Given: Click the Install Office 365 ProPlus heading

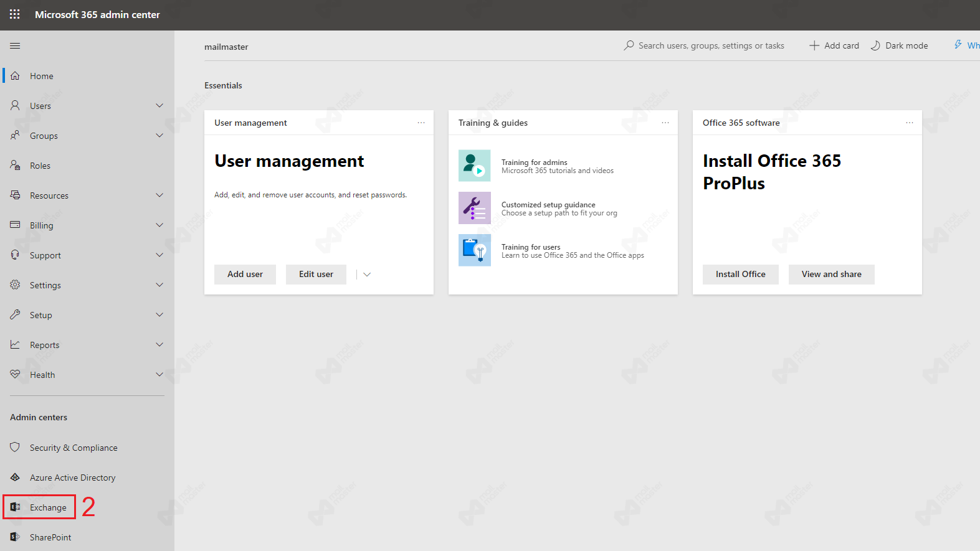Looking at the screenshot, I should click(x=772, y=172).
